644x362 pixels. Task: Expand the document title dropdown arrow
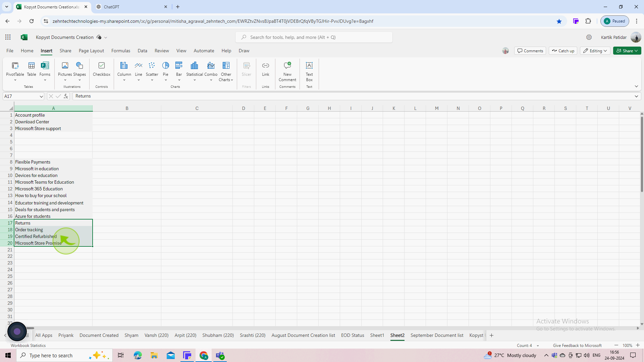coord(106,38)
